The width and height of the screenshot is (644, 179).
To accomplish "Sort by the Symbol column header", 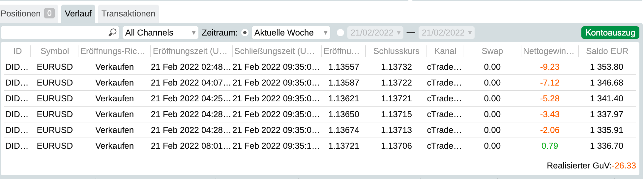I will [x=55, y=51].
